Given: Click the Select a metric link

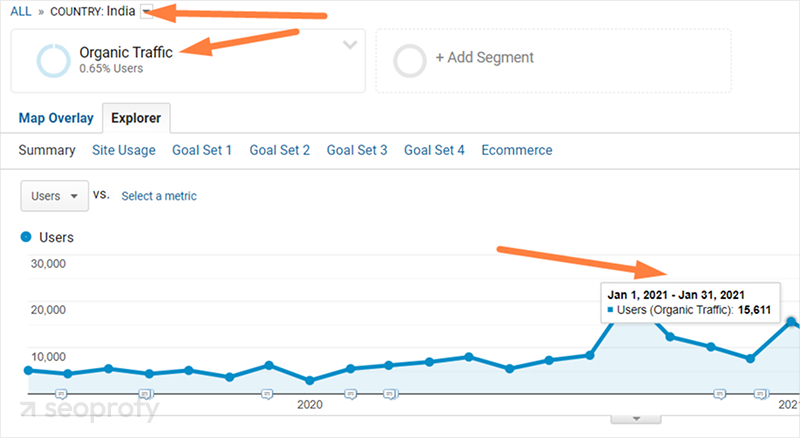Looking at the screenshot, I should (159, 196).
